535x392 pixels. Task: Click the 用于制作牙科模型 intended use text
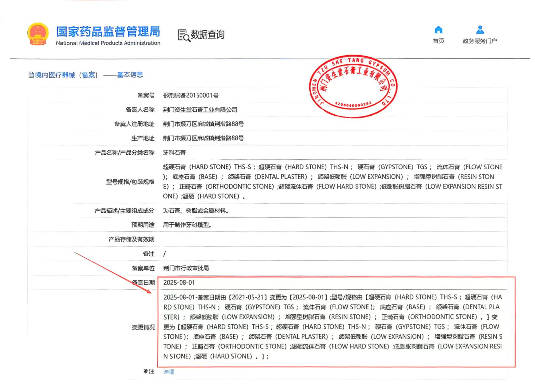(x=187, y=225)
